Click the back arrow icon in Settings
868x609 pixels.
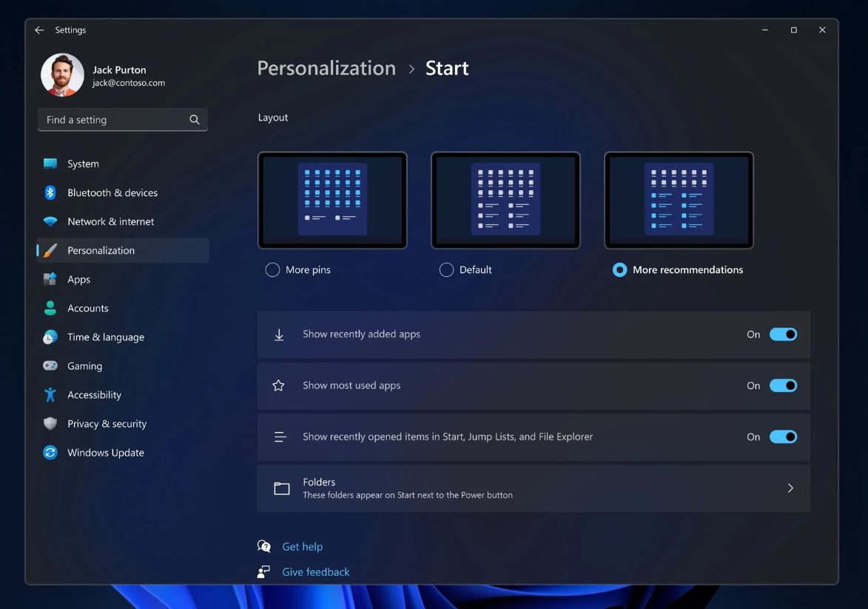(x=39, y=30)
